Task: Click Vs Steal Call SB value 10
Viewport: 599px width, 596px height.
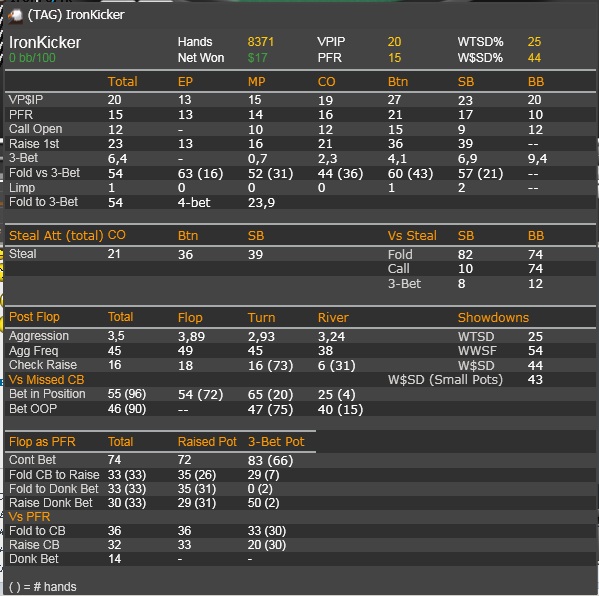Action: coord(465,269)
